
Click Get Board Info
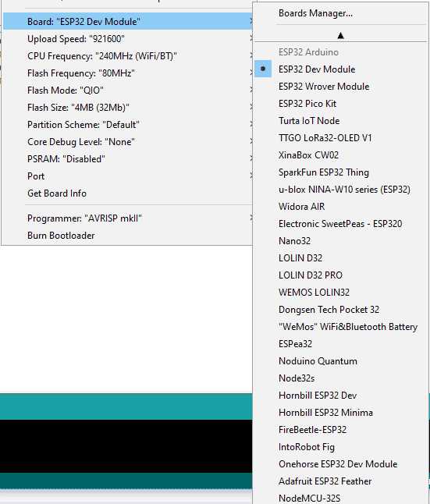(x=128, y=193)
